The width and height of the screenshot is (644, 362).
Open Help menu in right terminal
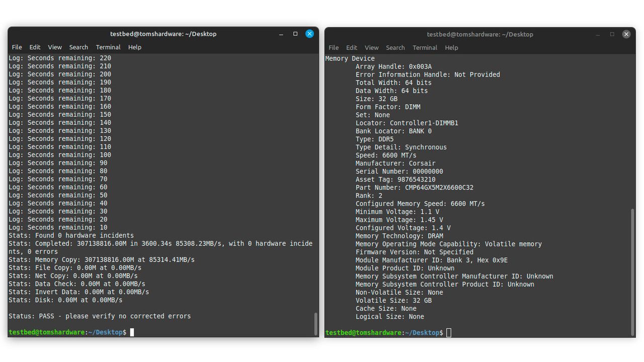coord(452,48)
